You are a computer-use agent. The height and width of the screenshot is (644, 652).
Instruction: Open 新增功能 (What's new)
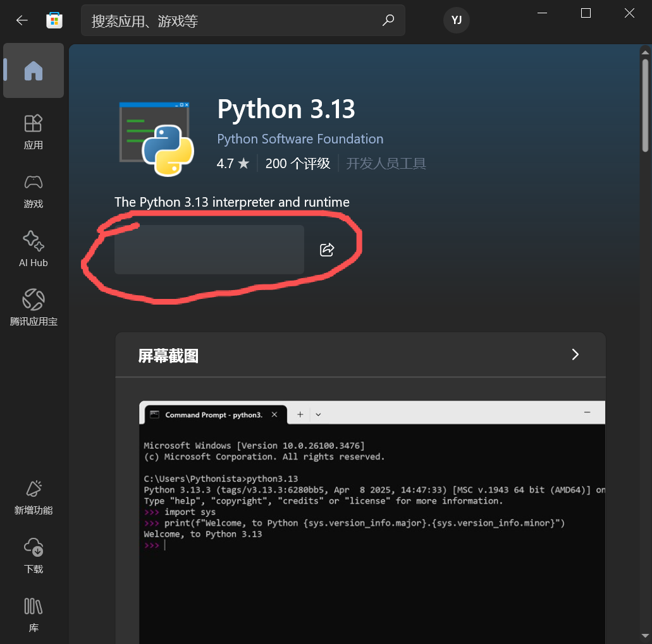click(x=34, y=498)
